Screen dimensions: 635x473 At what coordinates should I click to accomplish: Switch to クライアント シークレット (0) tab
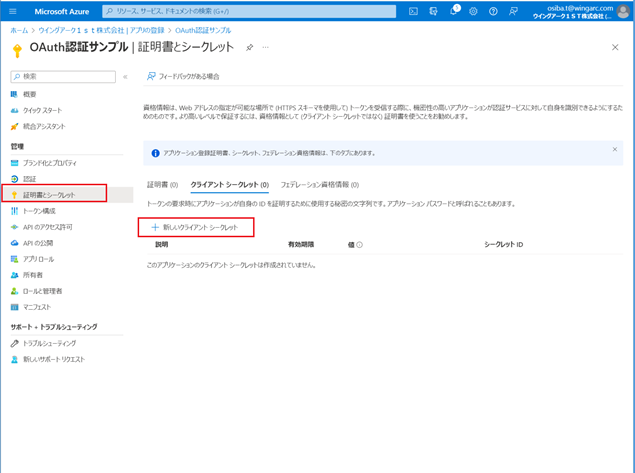(230, 185)
